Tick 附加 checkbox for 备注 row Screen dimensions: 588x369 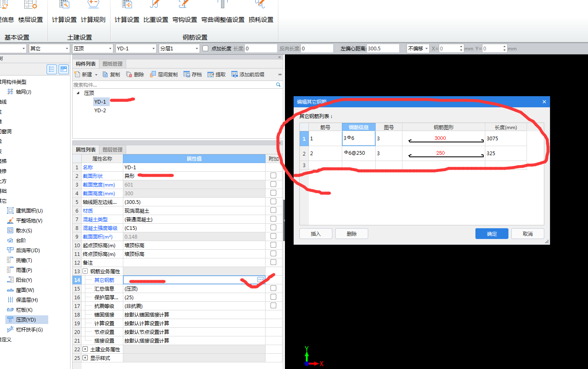pyautogui.click(x=273, y=262)
